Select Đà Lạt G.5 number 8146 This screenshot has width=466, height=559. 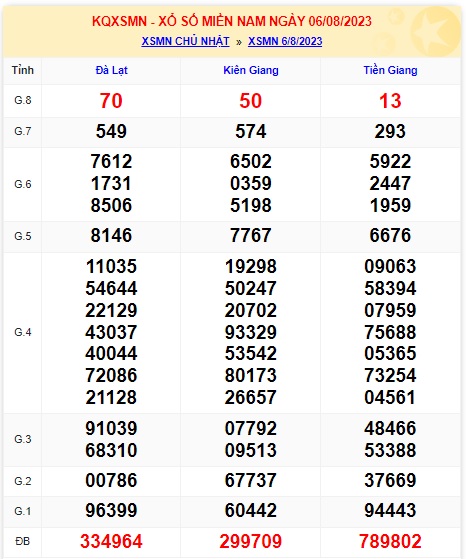pyautogui.click(x=111, y=235)
